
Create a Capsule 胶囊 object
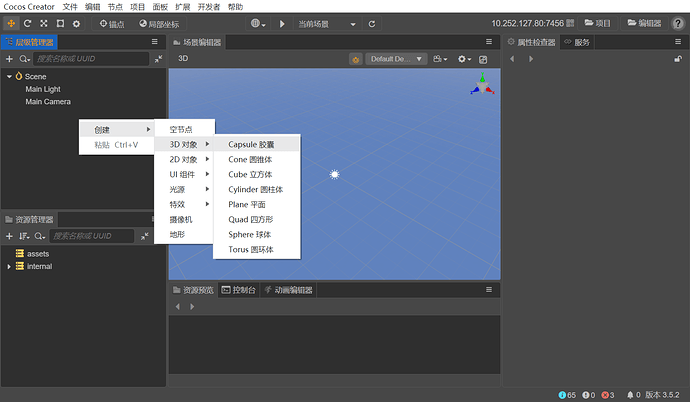click(257, 144)
